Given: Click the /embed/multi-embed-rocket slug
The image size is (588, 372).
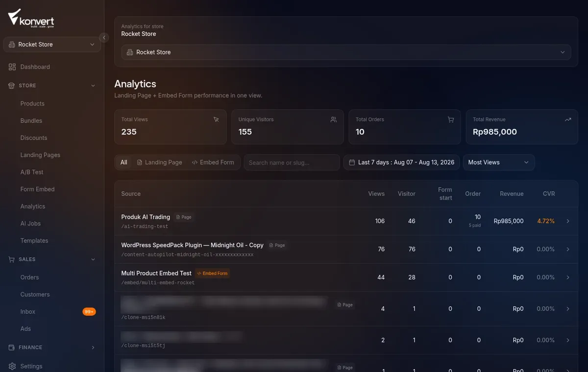Looking at the screenshot, I should 158,283.
